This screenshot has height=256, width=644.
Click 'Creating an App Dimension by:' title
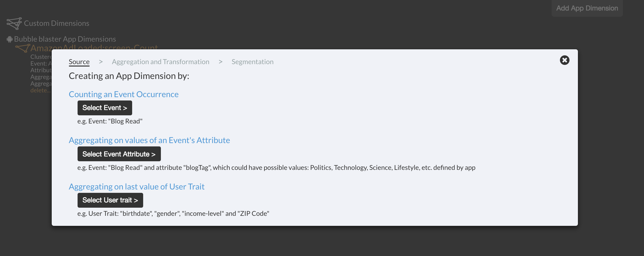coord(129,76)
